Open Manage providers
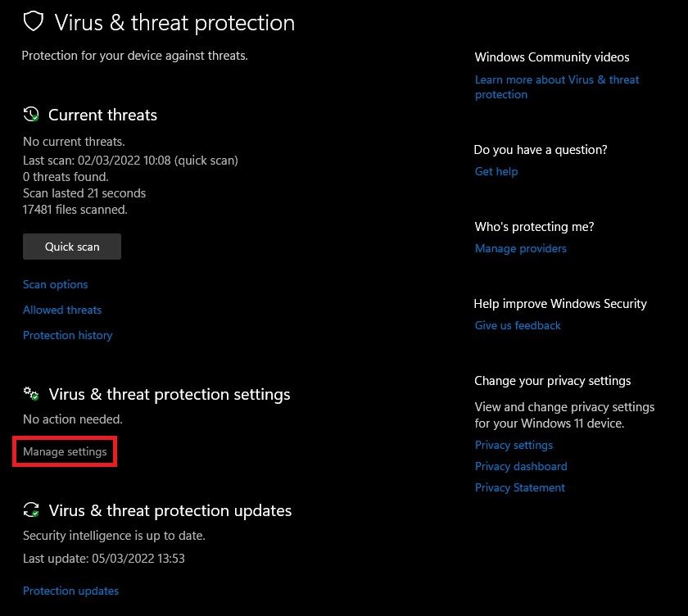688x616 pixels. pyautogui.click(x=521, y=248)
